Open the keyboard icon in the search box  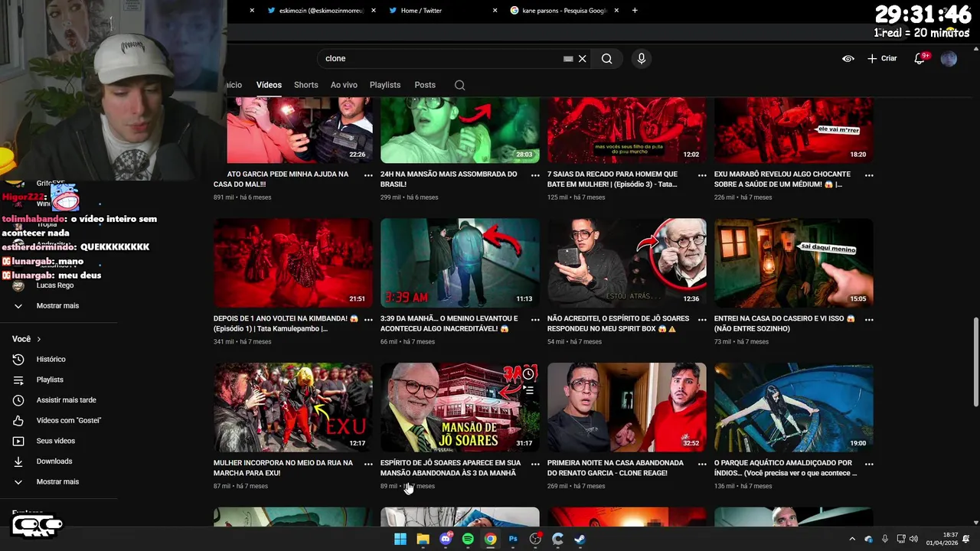(x=568, y=59)
